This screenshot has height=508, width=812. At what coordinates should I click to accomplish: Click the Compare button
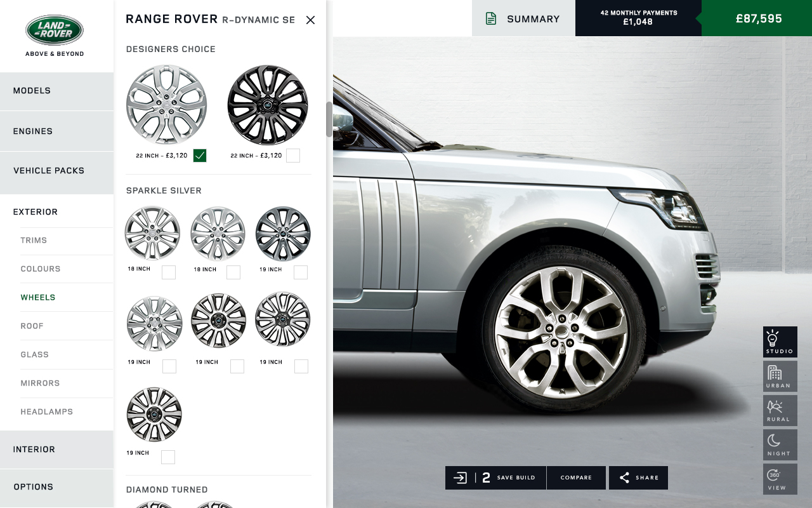click(x=576, y=478)
